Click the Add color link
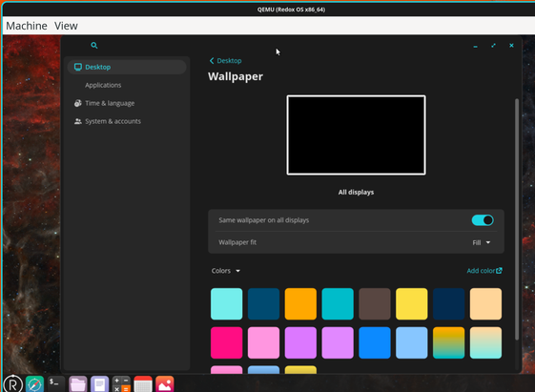Screen dimensions: 535x392 pyautogui.click(x=484, y=271)
